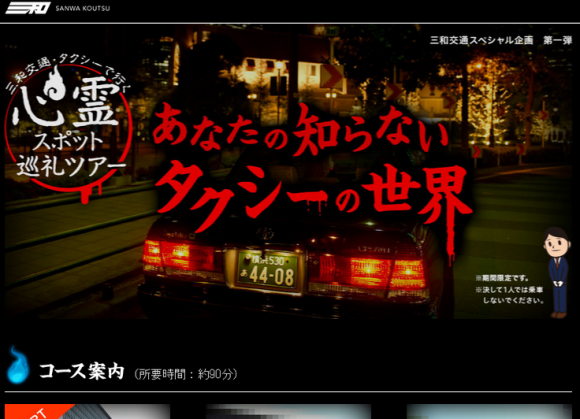Click the 所要時間:約90分 note
This screenshot has height=419, width=580.
[x=186, y=374]
